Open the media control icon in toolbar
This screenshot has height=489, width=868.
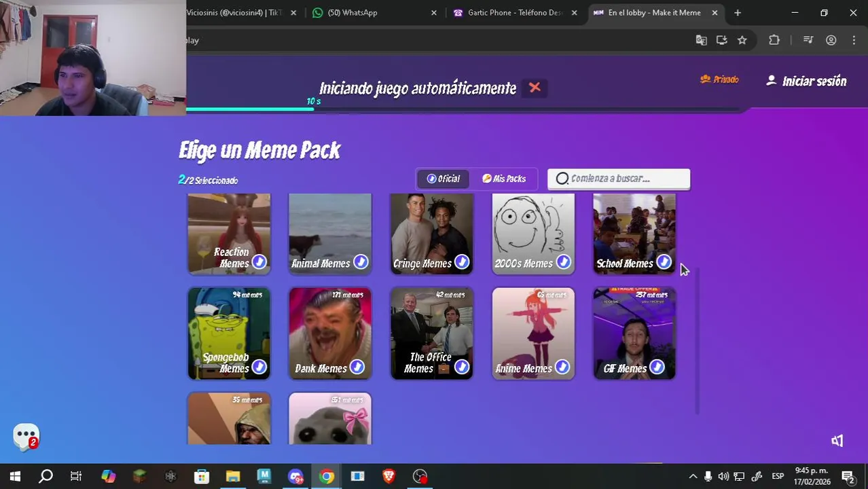point(808,40)
